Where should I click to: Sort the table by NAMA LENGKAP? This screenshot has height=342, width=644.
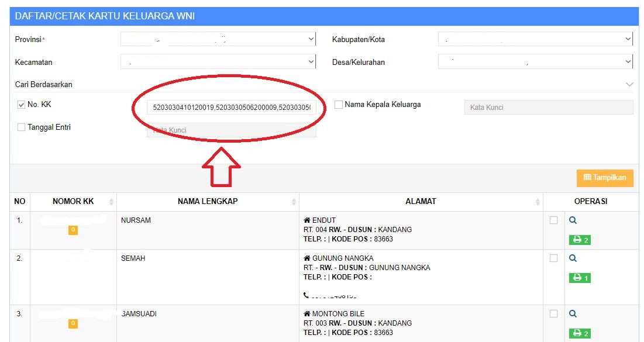click(x=207, y=201)
